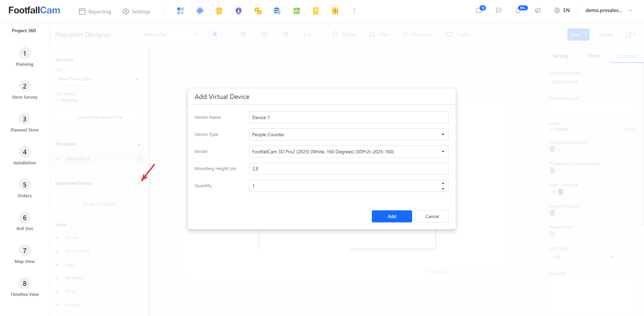Add an unplotted device with the plus icon

click(139, 183)
